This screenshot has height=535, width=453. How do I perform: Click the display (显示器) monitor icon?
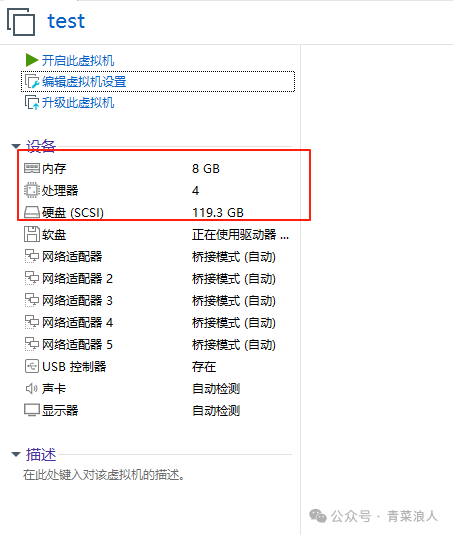[32, 410]
